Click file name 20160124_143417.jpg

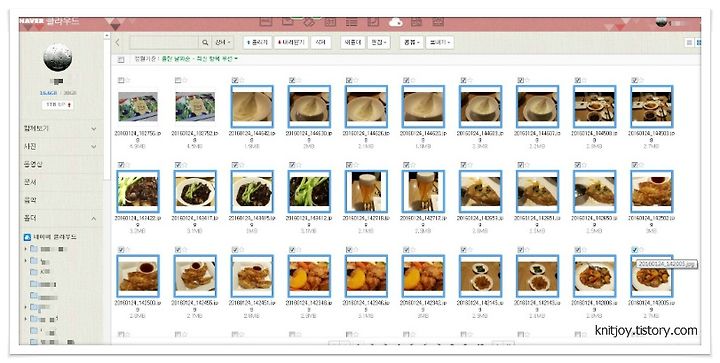tap(195, 221)
